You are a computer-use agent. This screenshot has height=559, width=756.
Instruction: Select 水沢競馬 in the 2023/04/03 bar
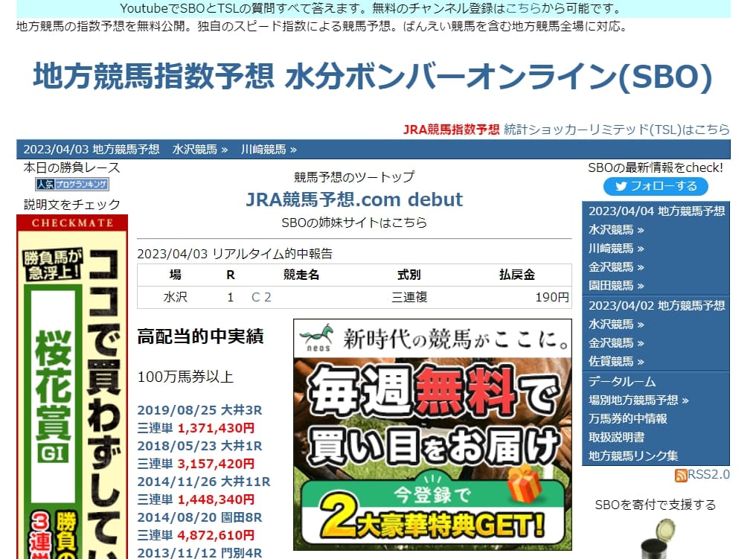pos(200,150)
